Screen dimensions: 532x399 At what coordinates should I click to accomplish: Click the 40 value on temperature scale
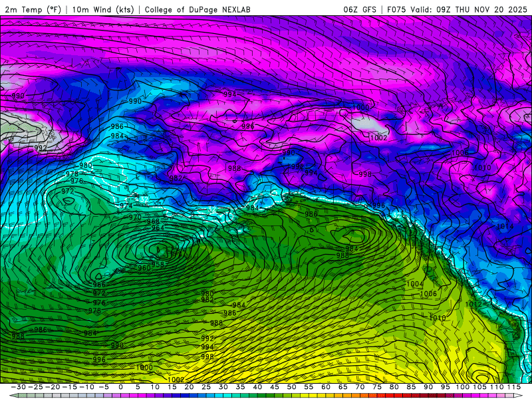[257, 387]
